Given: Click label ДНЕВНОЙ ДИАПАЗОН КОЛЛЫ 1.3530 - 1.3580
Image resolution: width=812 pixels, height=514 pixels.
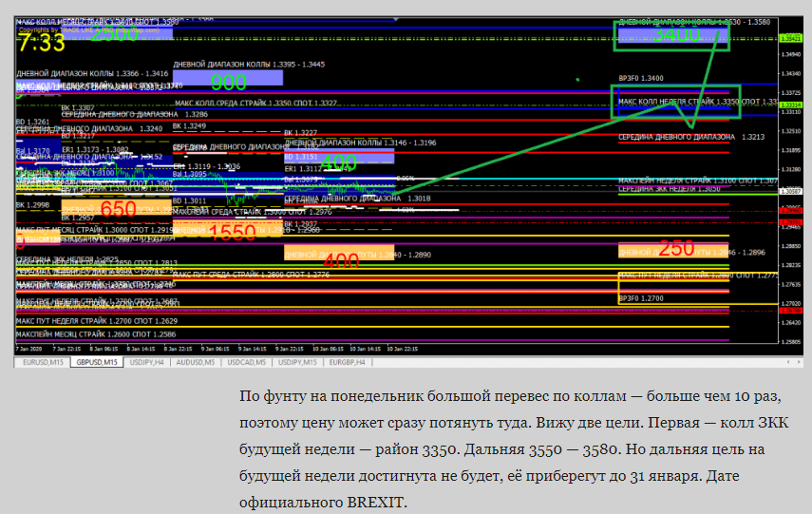Looking at the screenshot, I should (694, 22).
